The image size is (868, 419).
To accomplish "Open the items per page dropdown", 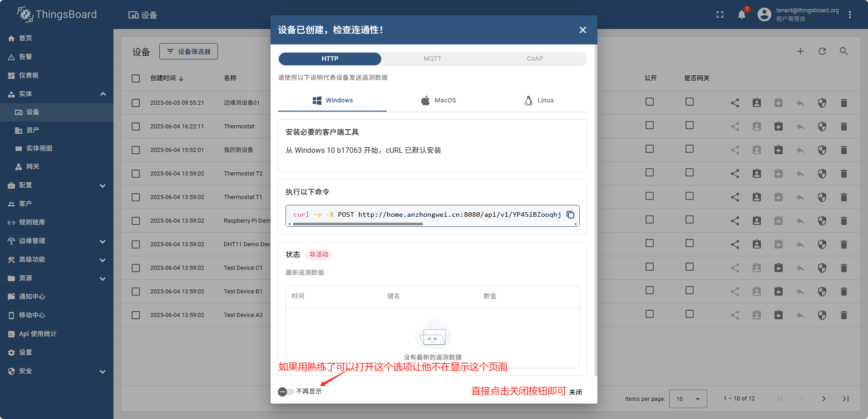I will (688, 399).
